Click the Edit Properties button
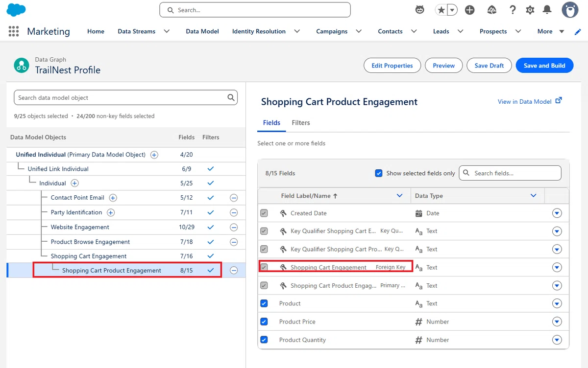This screenshot has width=588, height=368. 392,66
